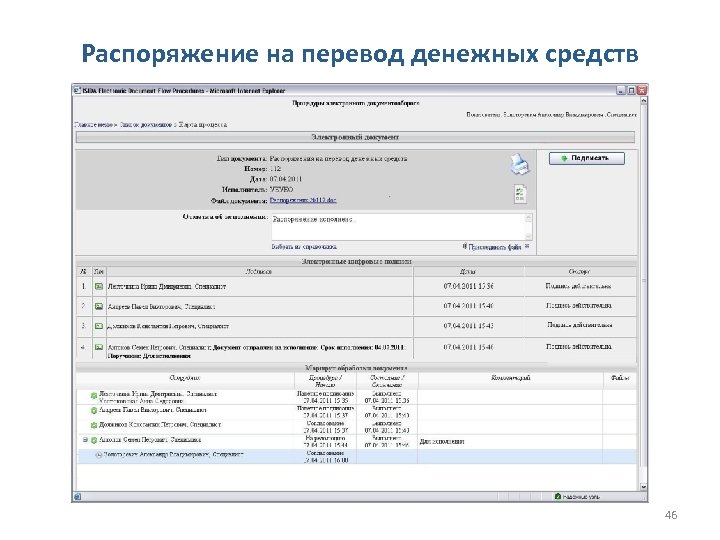Click the 07.04.2011 15:40 signature date cell
The height and width of the screenshot is (540, 720).
(468, 306)
